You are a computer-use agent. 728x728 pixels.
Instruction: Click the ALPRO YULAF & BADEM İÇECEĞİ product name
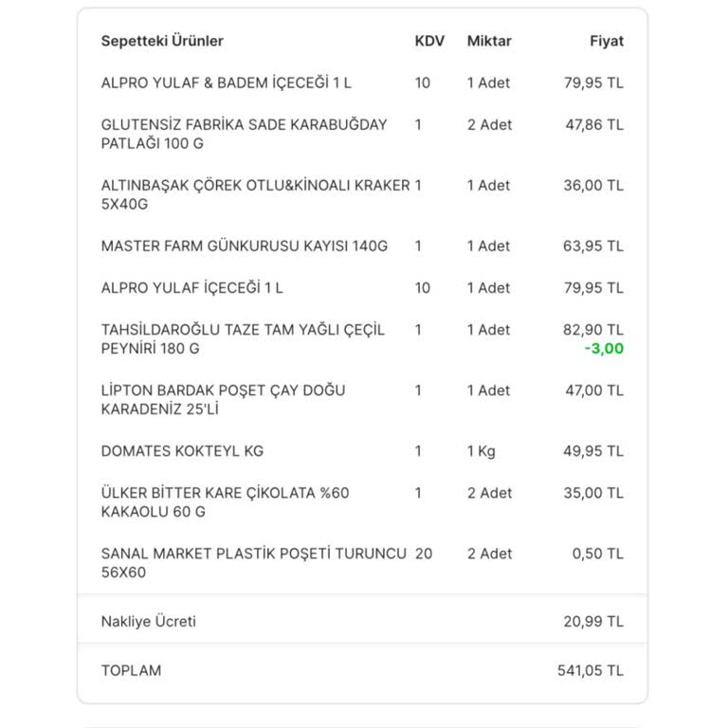[x=226, y=83]
